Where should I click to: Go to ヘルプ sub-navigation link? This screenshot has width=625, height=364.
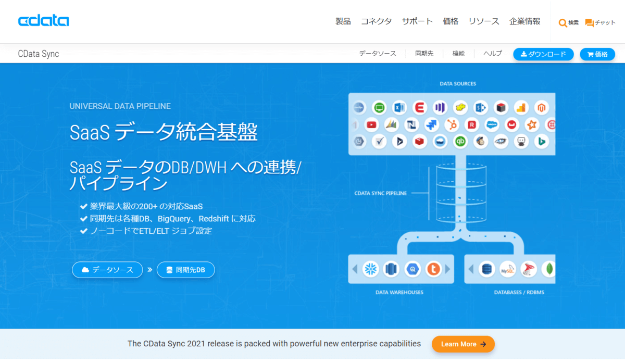coord(493,54)
